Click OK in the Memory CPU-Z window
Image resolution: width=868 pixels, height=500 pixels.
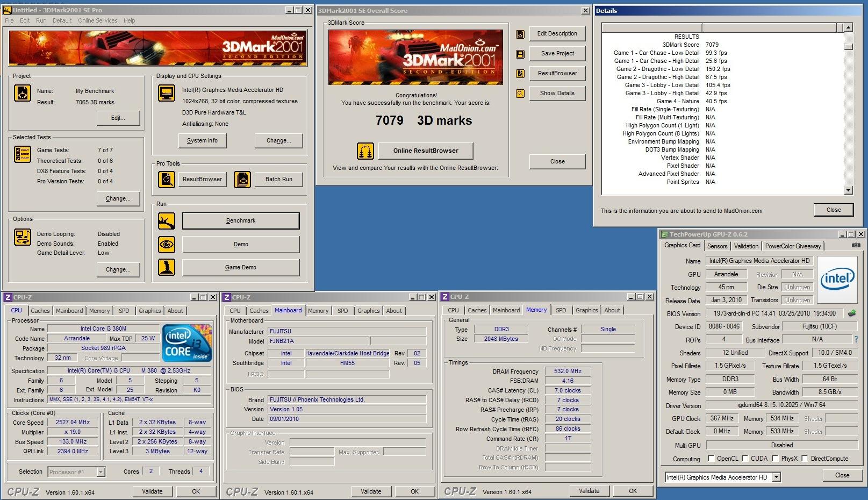point(633,491)
